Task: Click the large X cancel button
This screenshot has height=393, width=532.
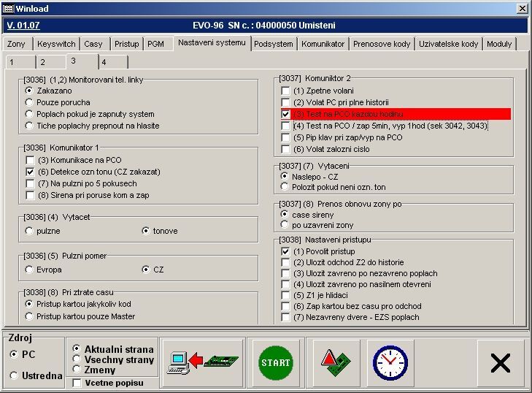Action: coord(500,362)
